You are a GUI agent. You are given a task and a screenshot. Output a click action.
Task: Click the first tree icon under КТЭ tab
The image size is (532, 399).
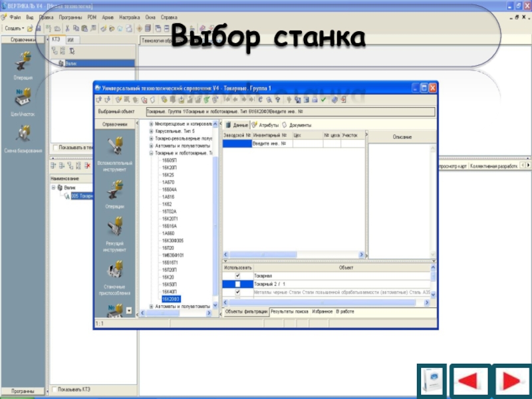[x=55, y=51]
